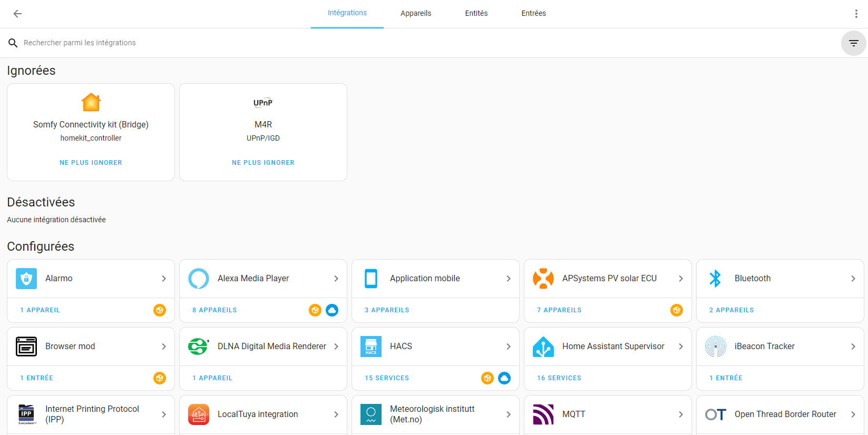
Task: Open Supervisor's 16 SERVICES link
Action: 559,378
